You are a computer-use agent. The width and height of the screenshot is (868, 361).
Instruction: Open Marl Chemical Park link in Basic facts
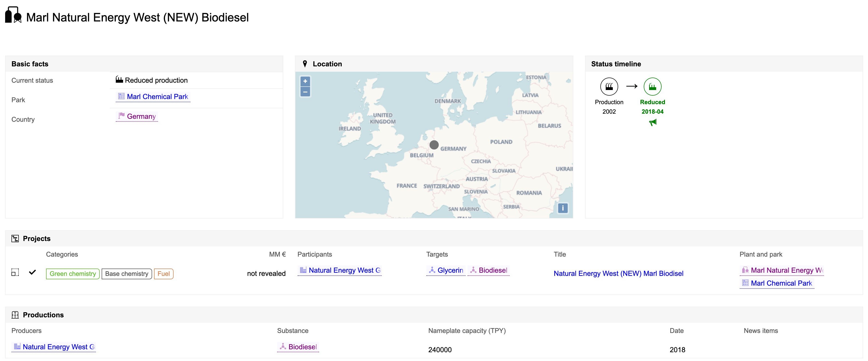coord(157,97)
